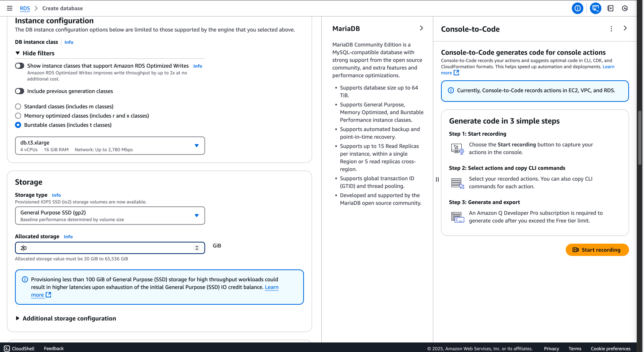Click the page vertical scrollbar
This screenshot has width=644, height=352.
[640, 138]
